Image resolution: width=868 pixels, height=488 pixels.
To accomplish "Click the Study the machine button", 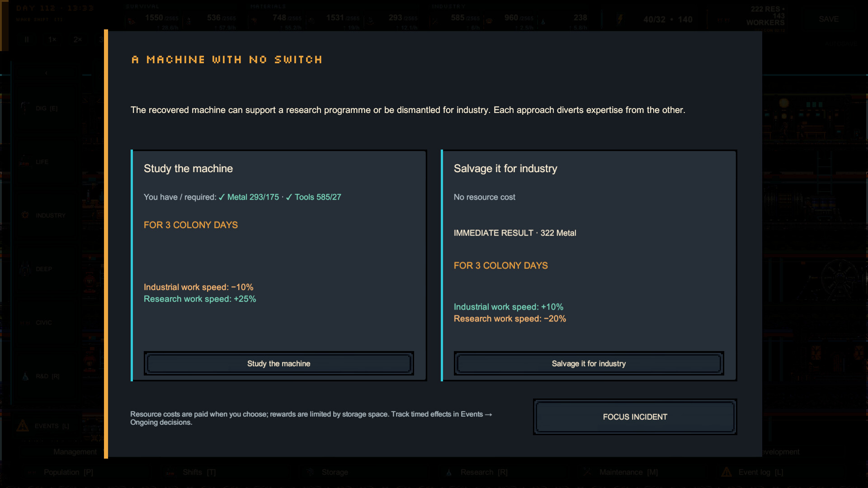I will pyautogui.click(x=278, y=363).
